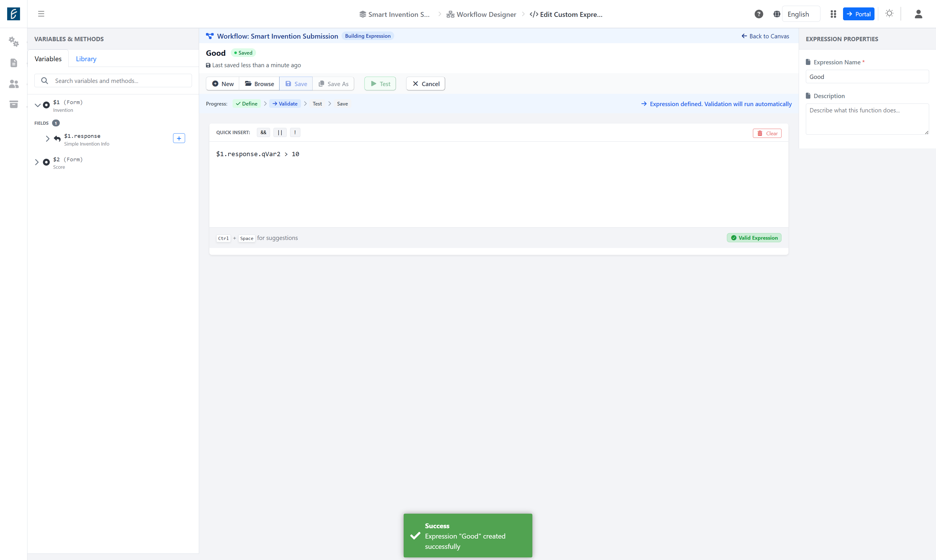The image size is (936, 560).
Task: Insert the || operator
Action: click(x=280, y=132)
